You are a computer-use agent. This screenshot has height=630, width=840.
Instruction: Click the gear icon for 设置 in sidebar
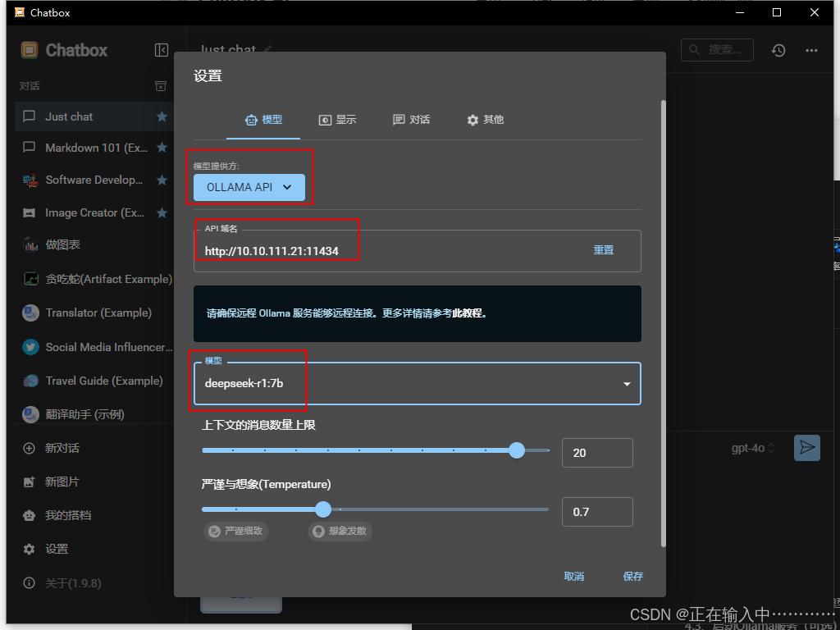pyautogui.click(x=30, y=549)
